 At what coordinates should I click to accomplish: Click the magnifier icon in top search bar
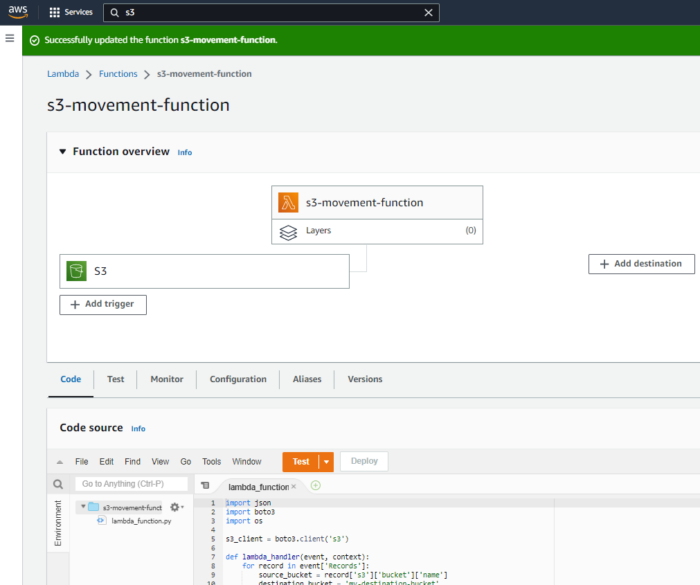pos(115,13)
